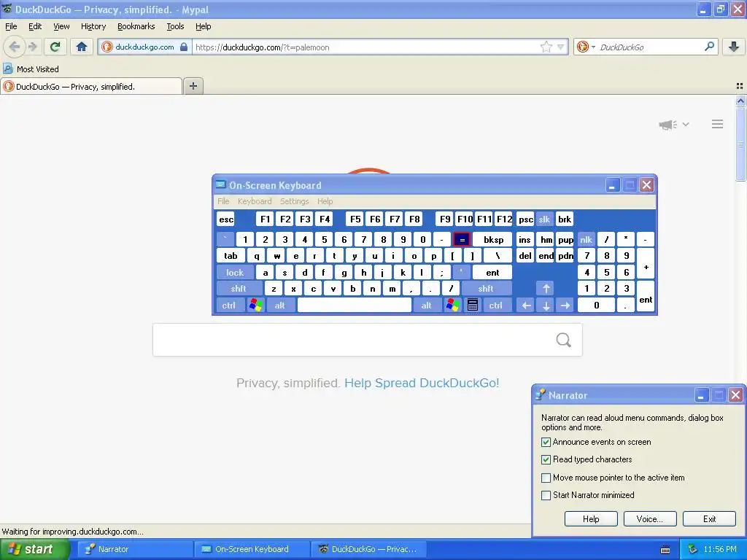Click the bksp key on keyboard
747x560 pixels.
(493, 239)
